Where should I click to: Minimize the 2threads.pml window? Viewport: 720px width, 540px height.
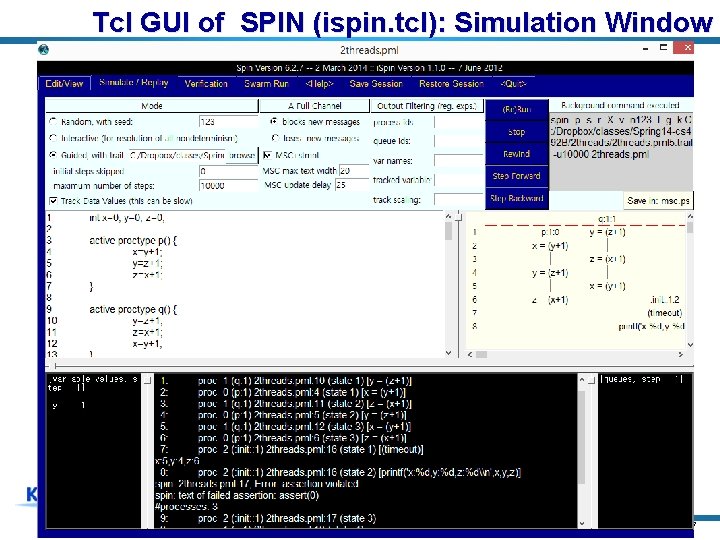(x=646, y=48)
